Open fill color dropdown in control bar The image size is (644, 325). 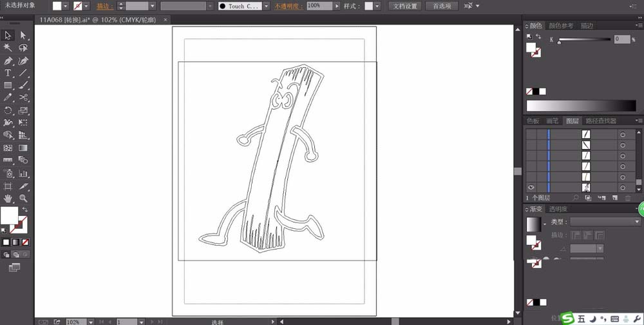(x=65, y=6)
